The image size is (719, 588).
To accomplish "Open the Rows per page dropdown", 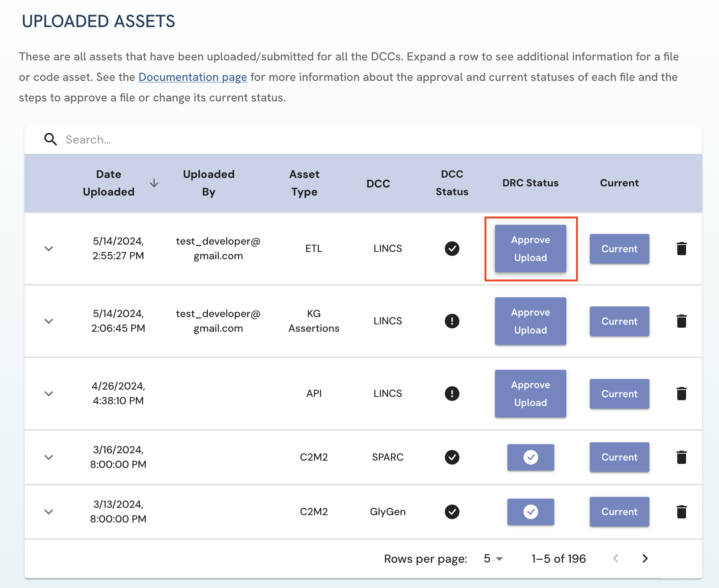I will click(493, 559).
